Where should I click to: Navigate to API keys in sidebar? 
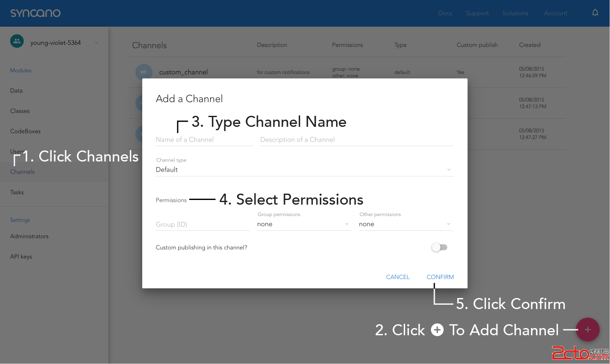[21, 257]
